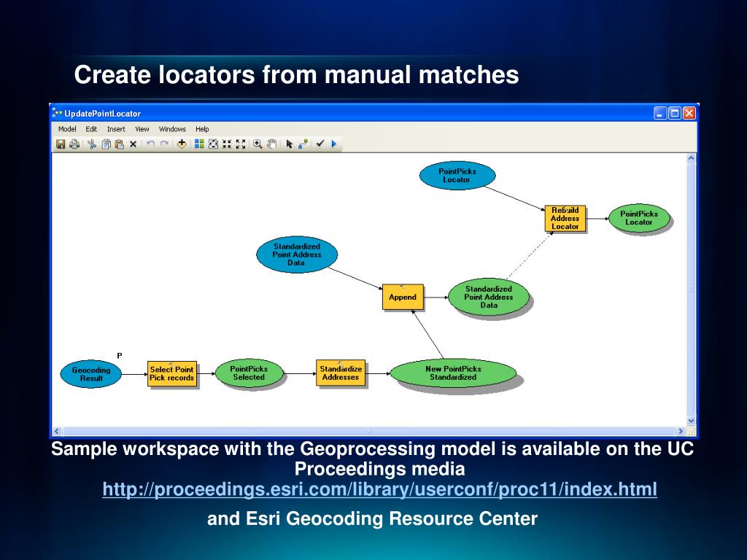Select the Connect tool icon

pyautogui.click(x=303, y=144)
